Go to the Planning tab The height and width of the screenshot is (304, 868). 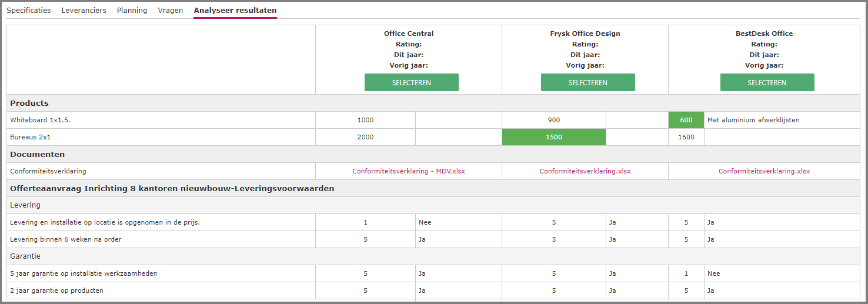click(132, 11)
